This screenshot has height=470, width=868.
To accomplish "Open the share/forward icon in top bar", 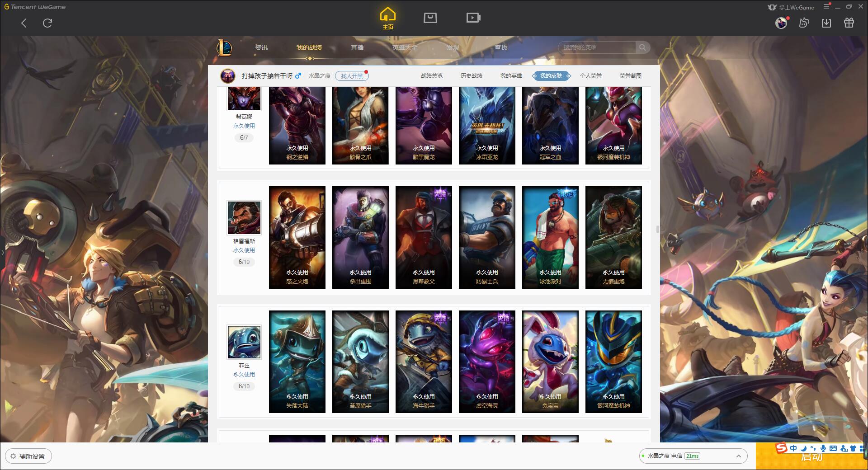I will tap(804, 23).
